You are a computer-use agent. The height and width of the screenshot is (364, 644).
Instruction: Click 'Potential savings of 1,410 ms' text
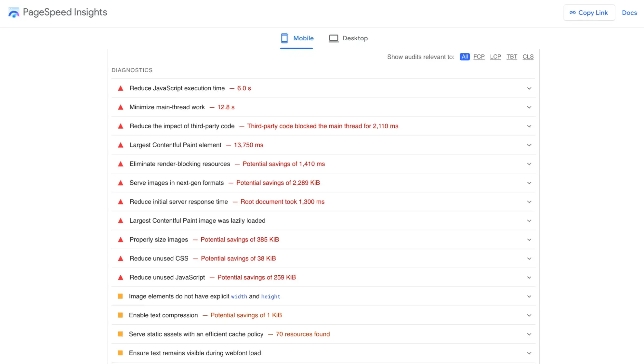tap(284, 164)
